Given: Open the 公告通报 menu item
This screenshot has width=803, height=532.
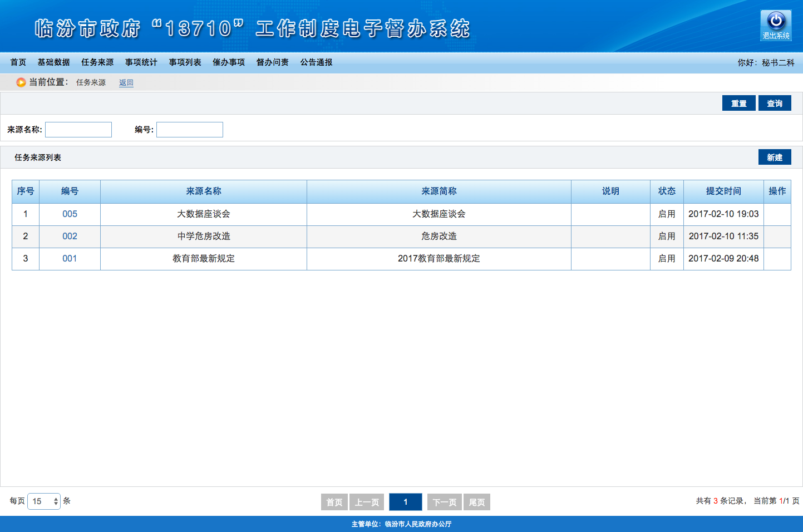Looking at the screenshot, I should tap(317, 62).
